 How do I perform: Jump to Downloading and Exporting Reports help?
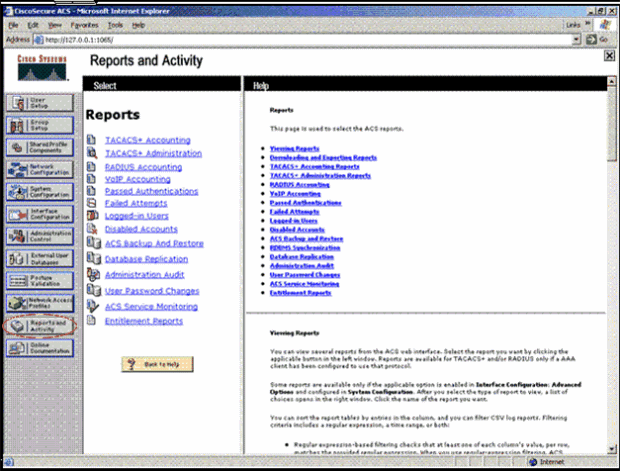(323, 157)
